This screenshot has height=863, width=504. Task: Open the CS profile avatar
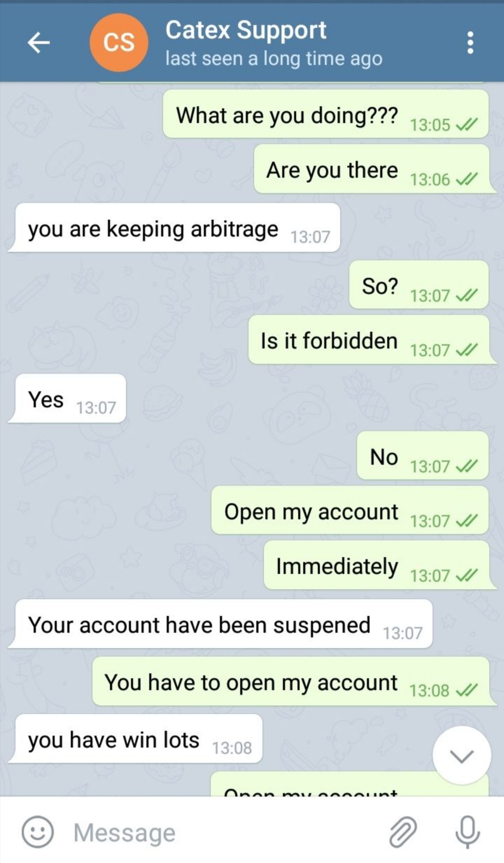pos(119,42)
